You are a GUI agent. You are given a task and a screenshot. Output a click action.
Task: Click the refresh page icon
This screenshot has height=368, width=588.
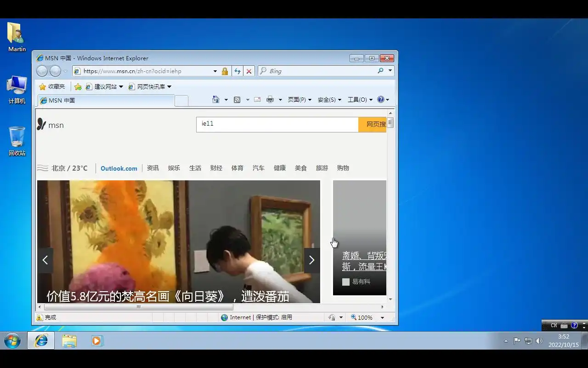point(237,71)
